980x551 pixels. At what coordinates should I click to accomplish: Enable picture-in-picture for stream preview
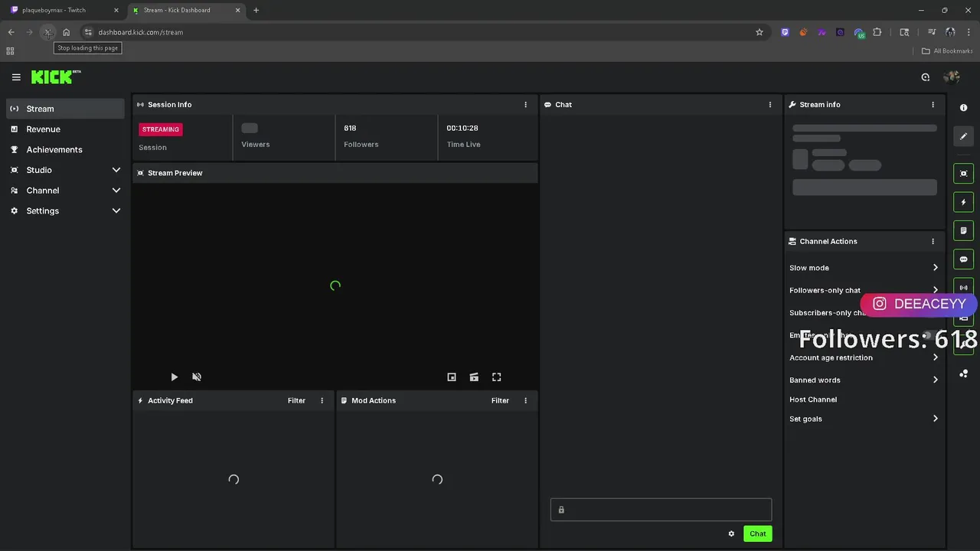coord(452,377)
